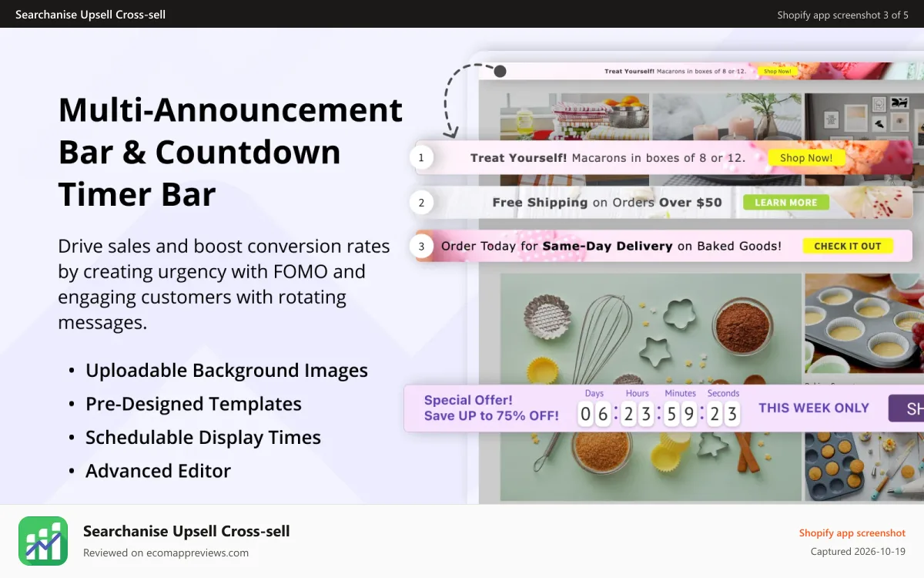
Task: Click the "Special Offer! Save UP to 75% OFF!" text
Action: (491, 408)
